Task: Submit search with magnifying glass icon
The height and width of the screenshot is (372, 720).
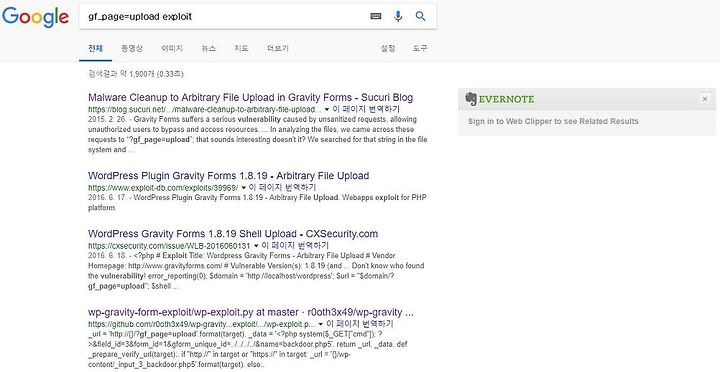Action: [420, 17]
